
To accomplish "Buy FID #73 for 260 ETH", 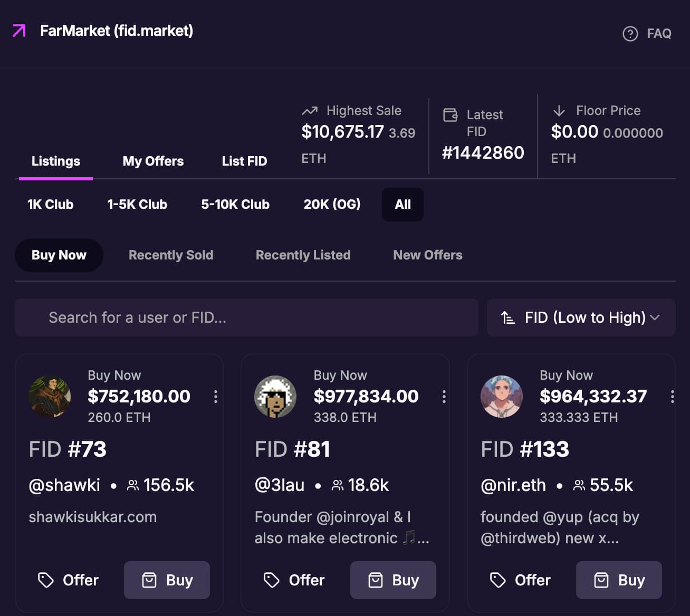I will [x=167, y=580].
